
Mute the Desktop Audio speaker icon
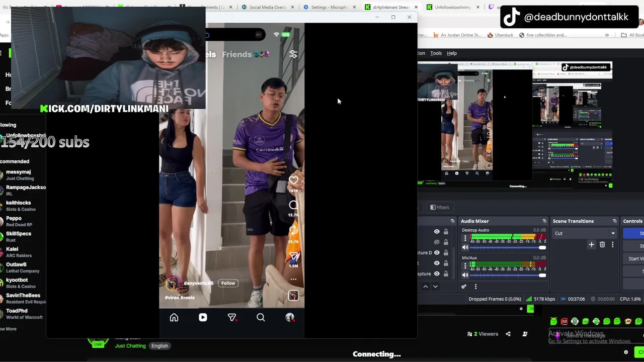pyautogui.click(x=465, y=247)
